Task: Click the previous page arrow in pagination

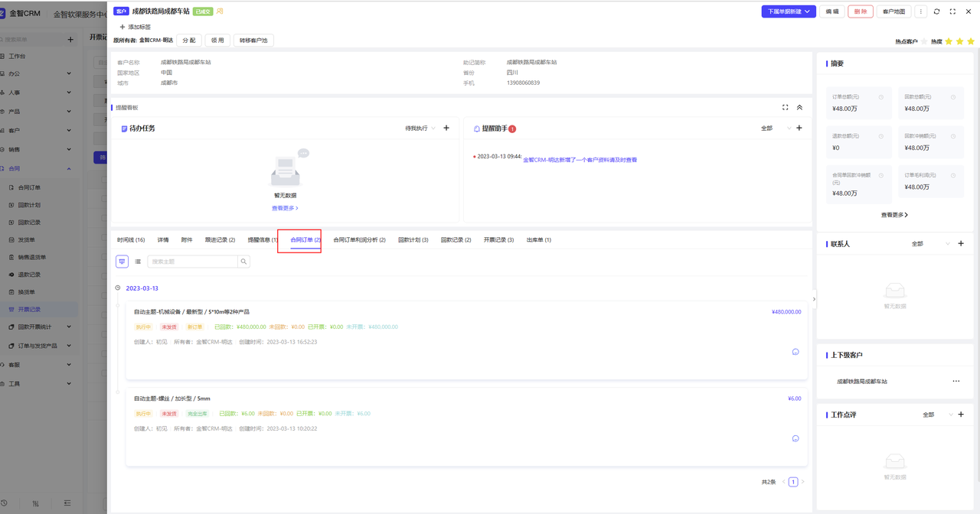Action: coord(784,482)
